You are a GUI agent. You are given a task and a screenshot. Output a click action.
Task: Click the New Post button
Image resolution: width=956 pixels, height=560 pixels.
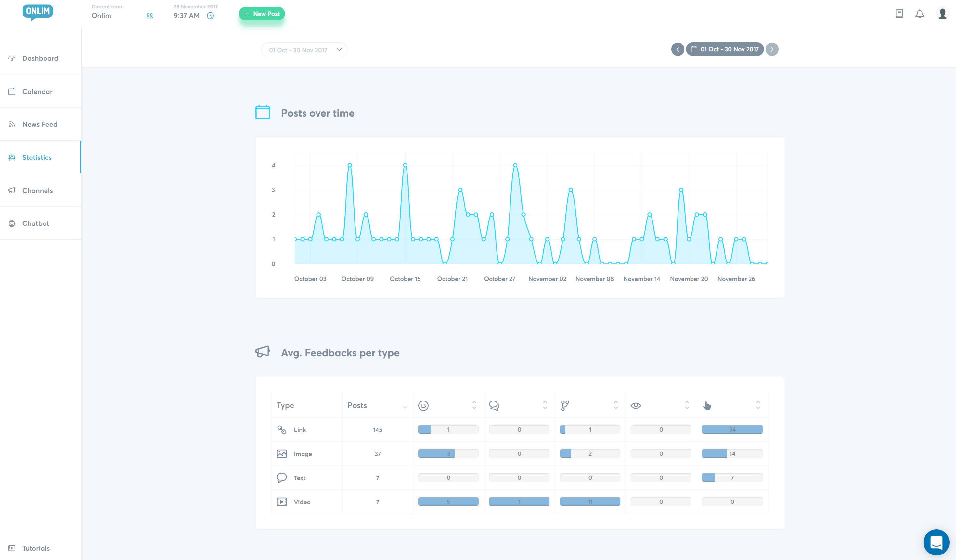tap(262, 14)
